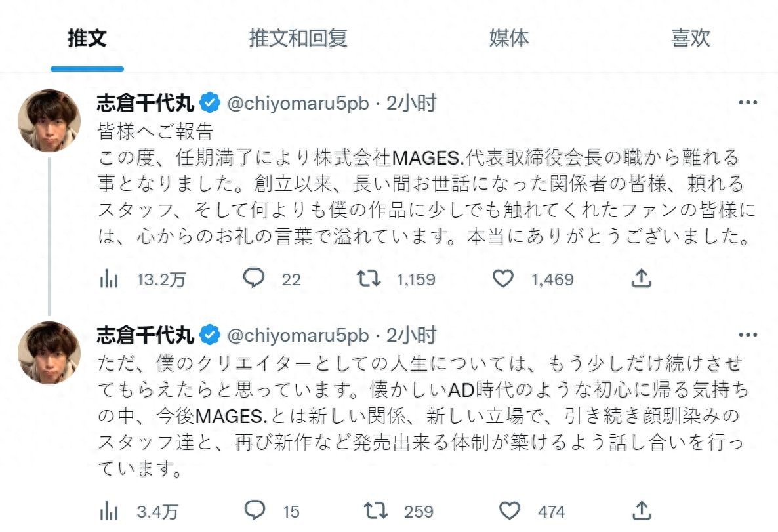
Task: Open more options on first tweet
Action: click(x=748, y=103)
